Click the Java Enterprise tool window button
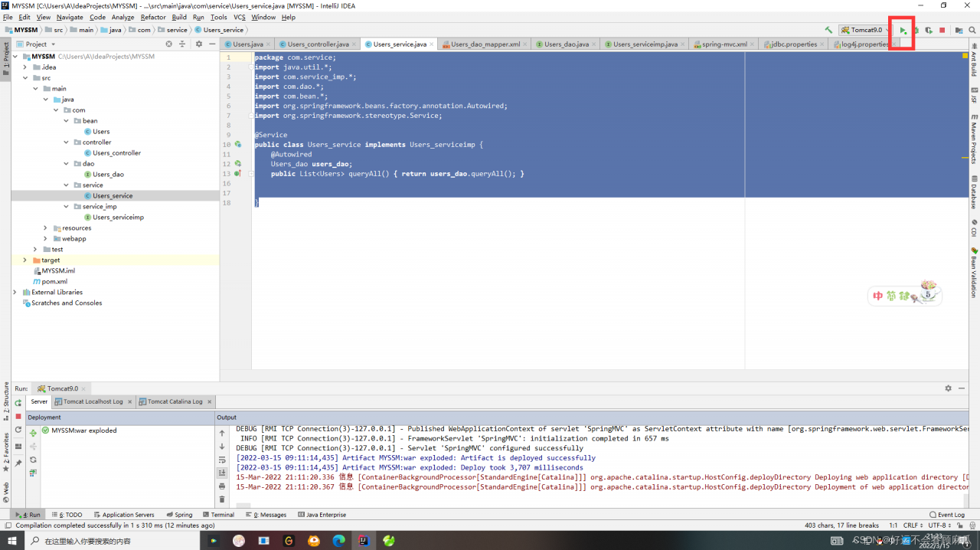The height and width of the screenshot is (550, 980). pos(322,515)
